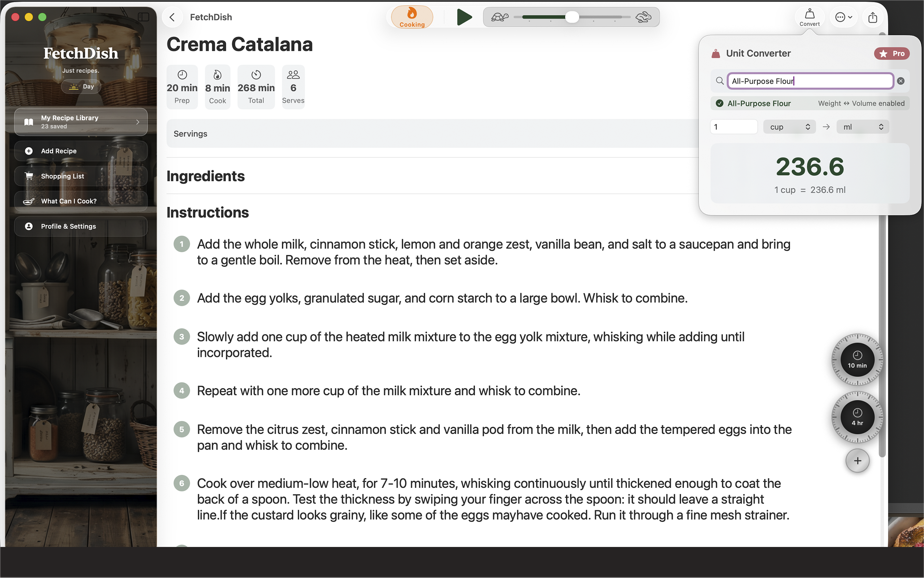Click the Pro upgrade badge
Screen dimensions: 924x578
coord(892,53)
